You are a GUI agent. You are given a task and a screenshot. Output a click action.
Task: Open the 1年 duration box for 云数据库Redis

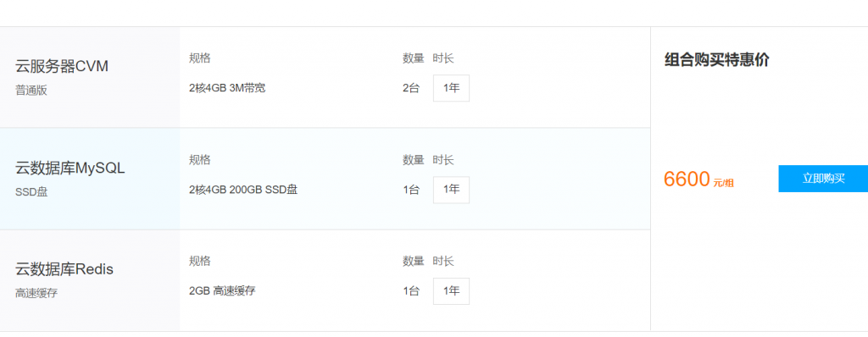coord(451,291)
